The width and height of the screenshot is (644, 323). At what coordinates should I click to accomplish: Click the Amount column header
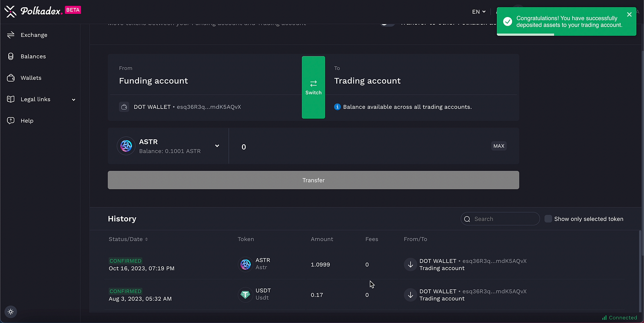[322, 239]
